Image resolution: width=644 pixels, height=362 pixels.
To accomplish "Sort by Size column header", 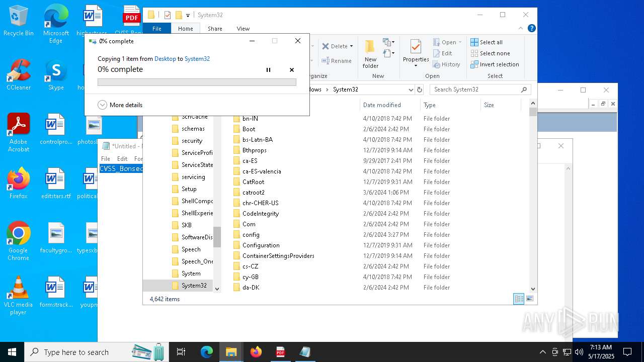I will click(x=501, y=105).
